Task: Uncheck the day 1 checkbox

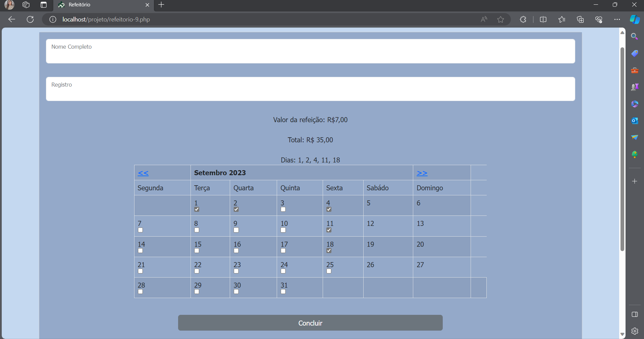Action: tap(197, 209)
